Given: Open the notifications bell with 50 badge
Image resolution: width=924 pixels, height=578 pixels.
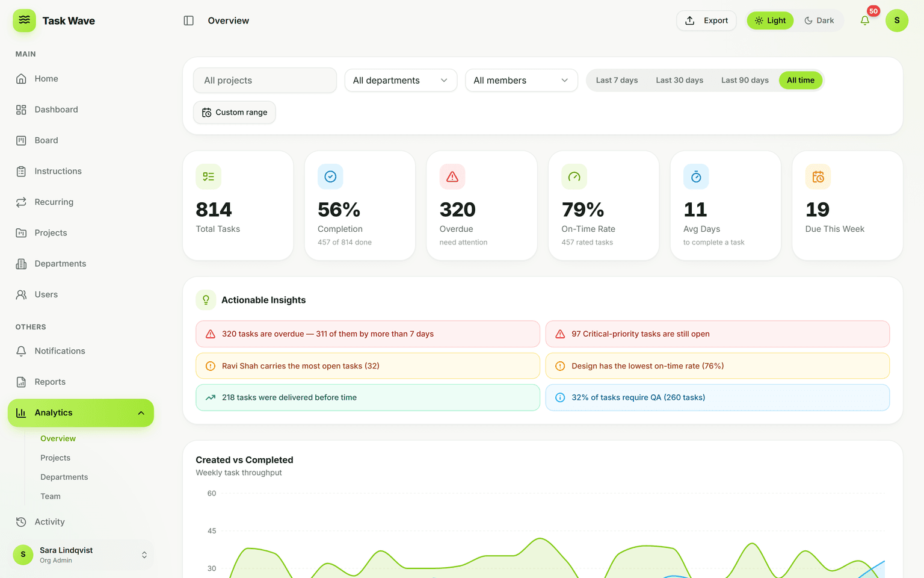Looking at the screenshot, I should tap(864, 20).
